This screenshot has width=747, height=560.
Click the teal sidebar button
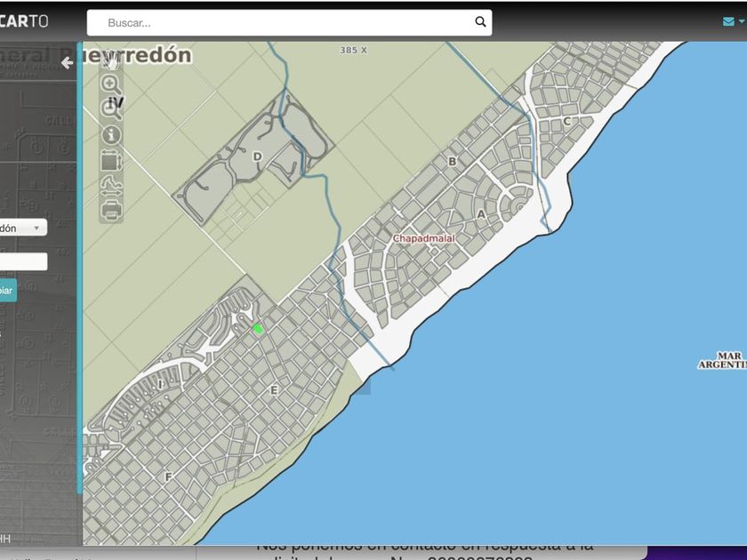tap(8, 290)
